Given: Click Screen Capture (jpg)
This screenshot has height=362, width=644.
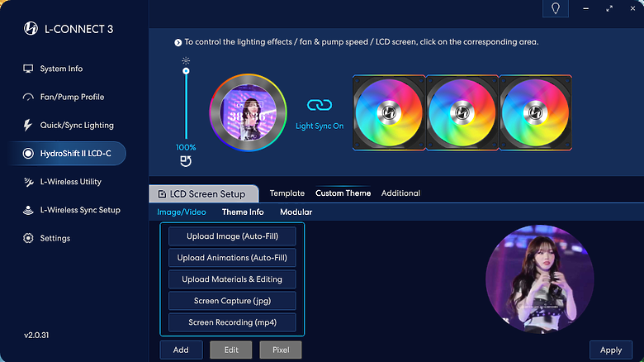Looking at the screenshot, I should [x=232, y=301].
